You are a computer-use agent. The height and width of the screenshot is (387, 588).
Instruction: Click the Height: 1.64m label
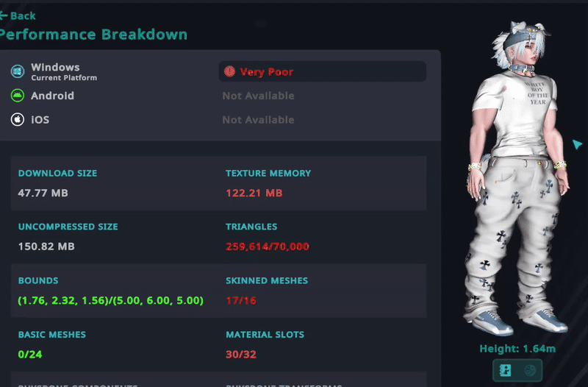tap(517, 349)
